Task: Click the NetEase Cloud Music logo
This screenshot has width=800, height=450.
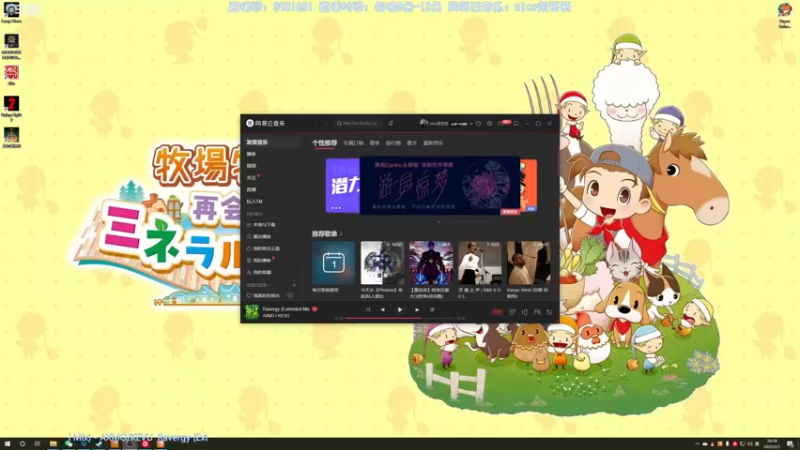Action: [265, 123]
